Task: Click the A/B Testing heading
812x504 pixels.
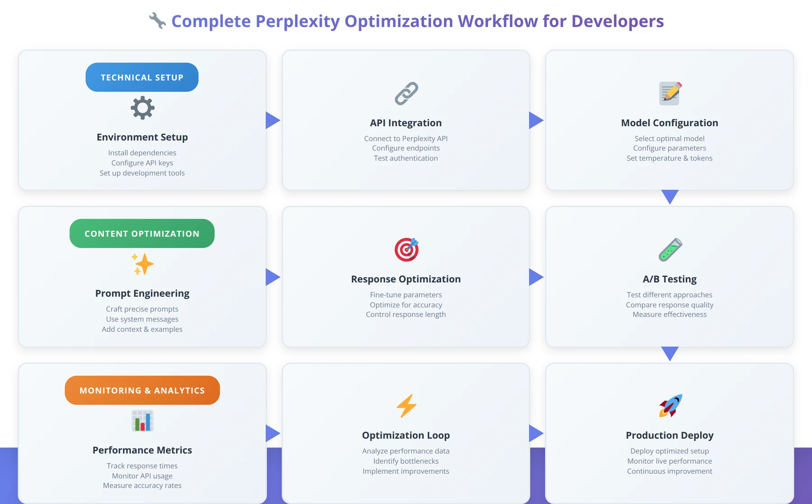Action: 669,279
